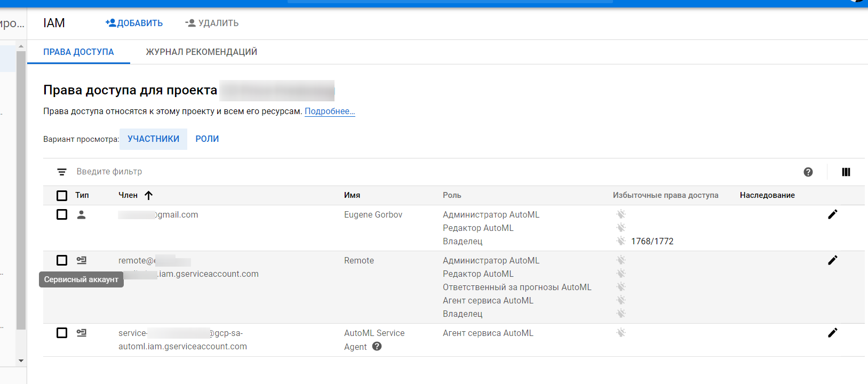Toggle the select-all checkbox in the table header

click(62, 195)
